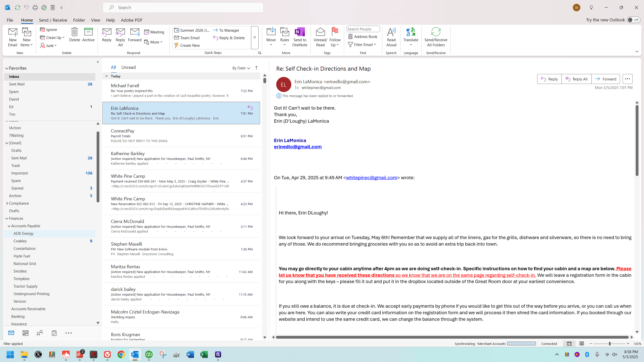Open Address Book
This screenshot has height=362, width=644.
click(363, 37)
